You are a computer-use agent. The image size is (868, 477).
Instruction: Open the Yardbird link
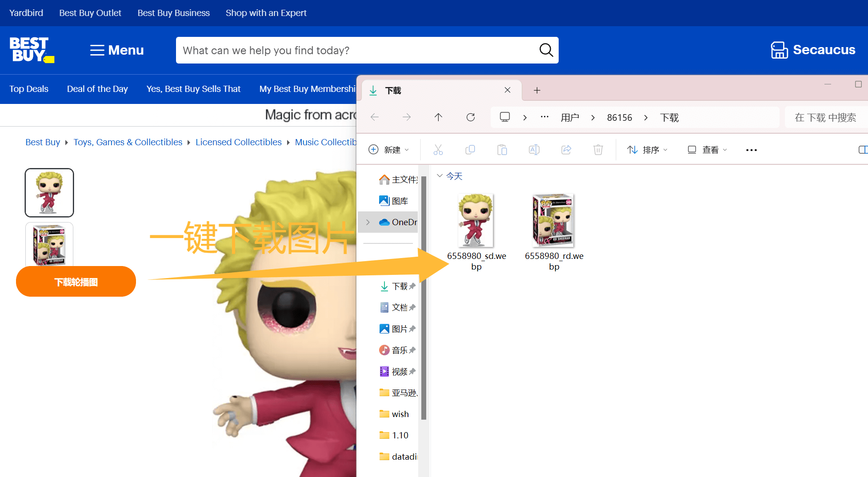(26, 13)
